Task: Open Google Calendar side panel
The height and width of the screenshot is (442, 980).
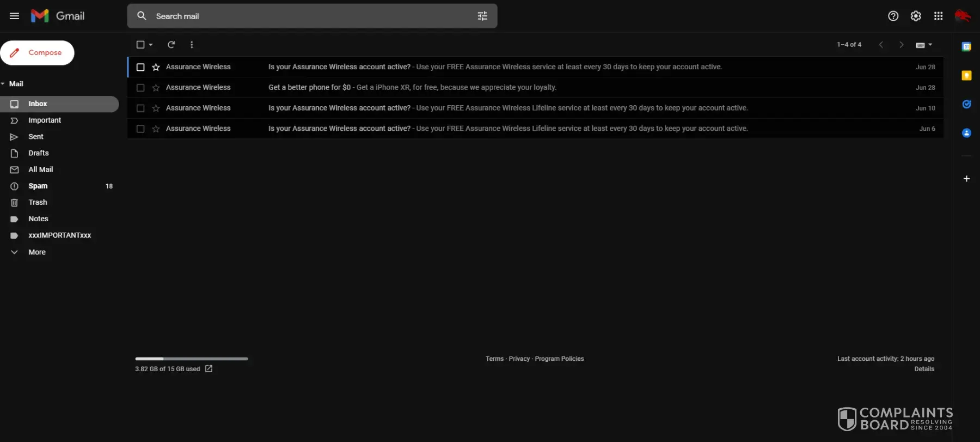Action: (x=966, y=47)
